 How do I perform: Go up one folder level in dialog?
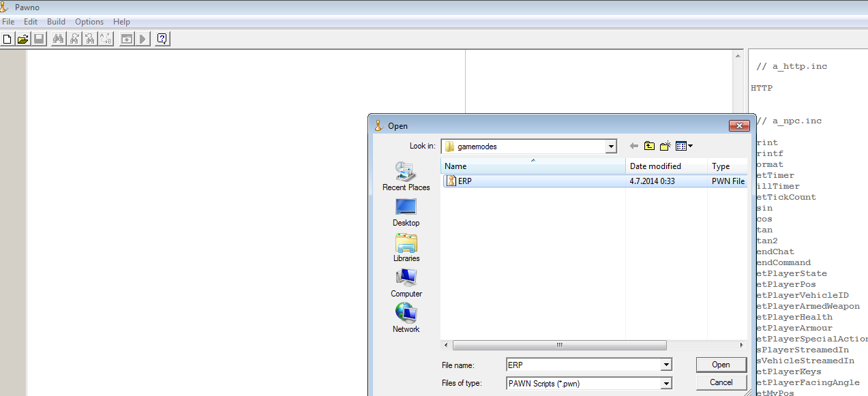tap(649, 146)
